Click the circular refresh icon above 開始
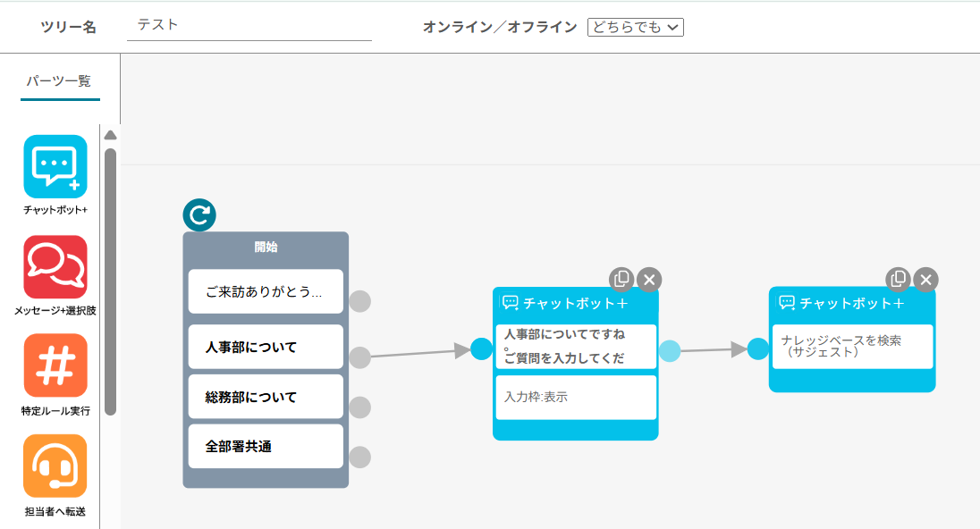 point(199,215)
